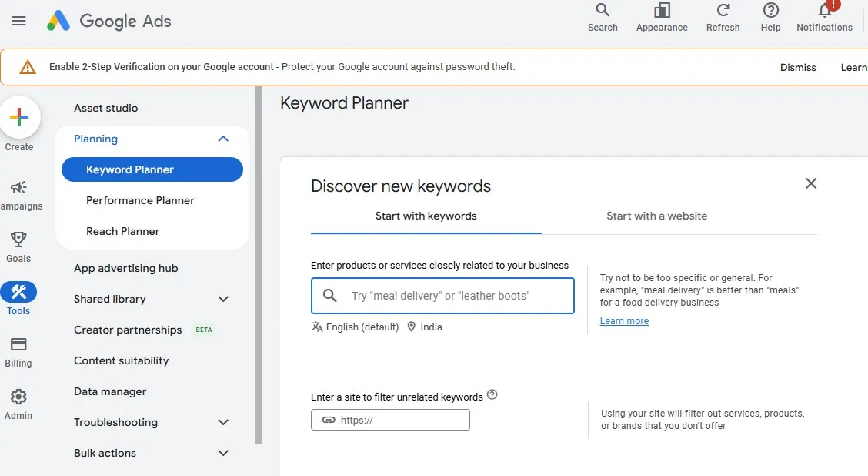868x476 pixels.
Task: Open the Appearance settings icon
Action: tap(662, 10)
